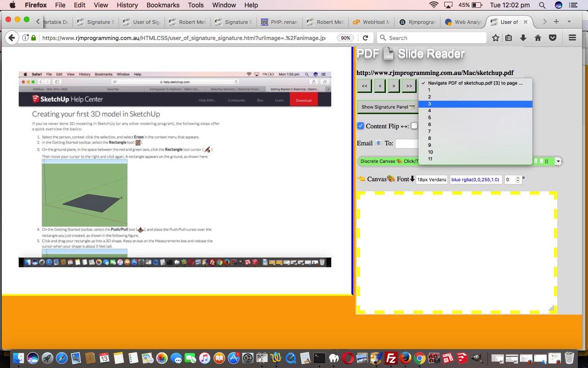Open iTunes in the dock
Viewport: 588px width, 368px height.
pos(205,358)
